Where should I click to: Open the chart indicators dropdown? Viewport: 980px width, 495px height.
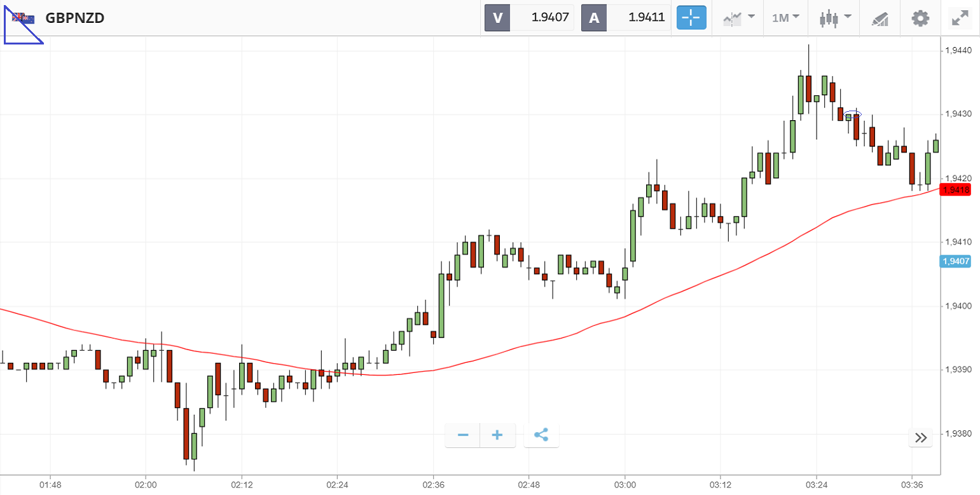(x=738, y=18)
